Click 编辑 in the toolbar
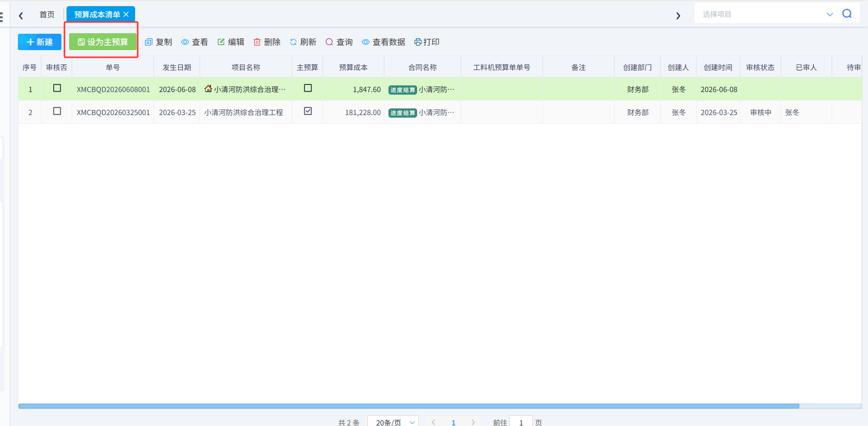Image resolution: width=868 pixels, height=426 pixels. tap(231, 42)
